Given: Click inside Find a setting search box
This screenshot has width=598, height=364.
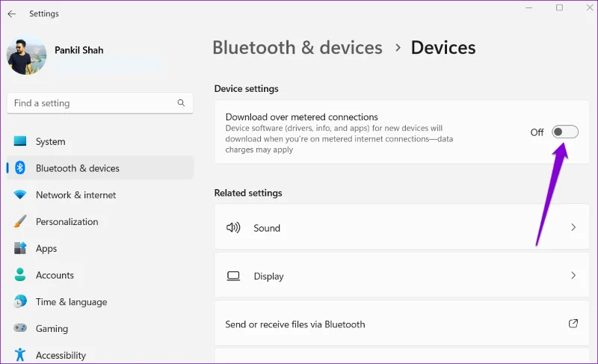Looking at the screenshot, I should pyautogui.click(x=100, y=103).
